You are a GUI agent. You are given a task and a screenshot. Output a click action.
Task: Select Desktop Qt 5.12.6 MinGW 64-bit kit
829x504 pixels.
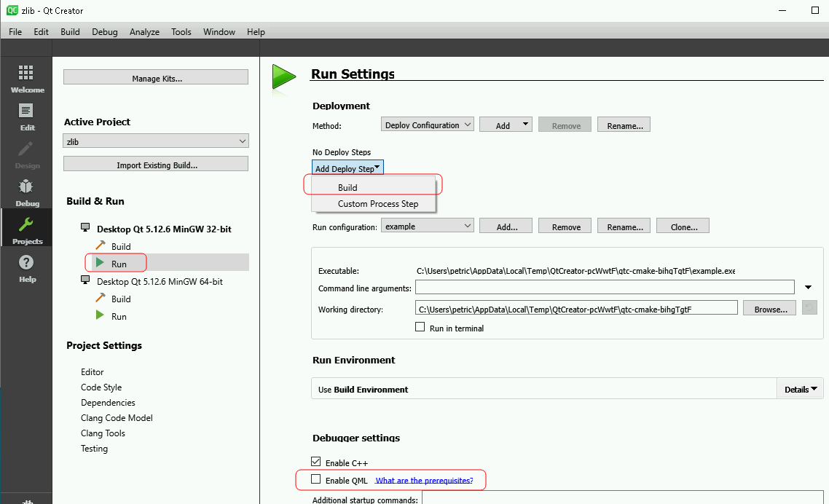(160, 281)
